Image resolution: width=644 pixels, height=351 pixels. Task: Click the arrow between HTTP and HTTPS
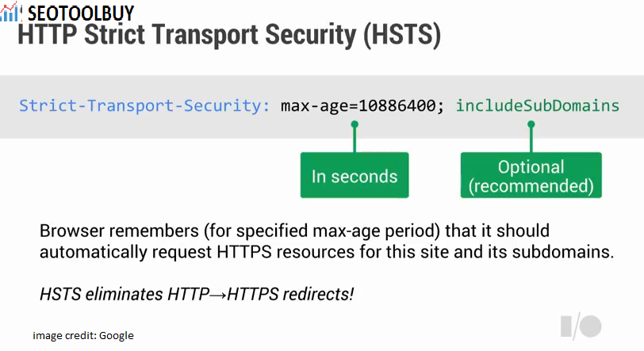[218, 295]
